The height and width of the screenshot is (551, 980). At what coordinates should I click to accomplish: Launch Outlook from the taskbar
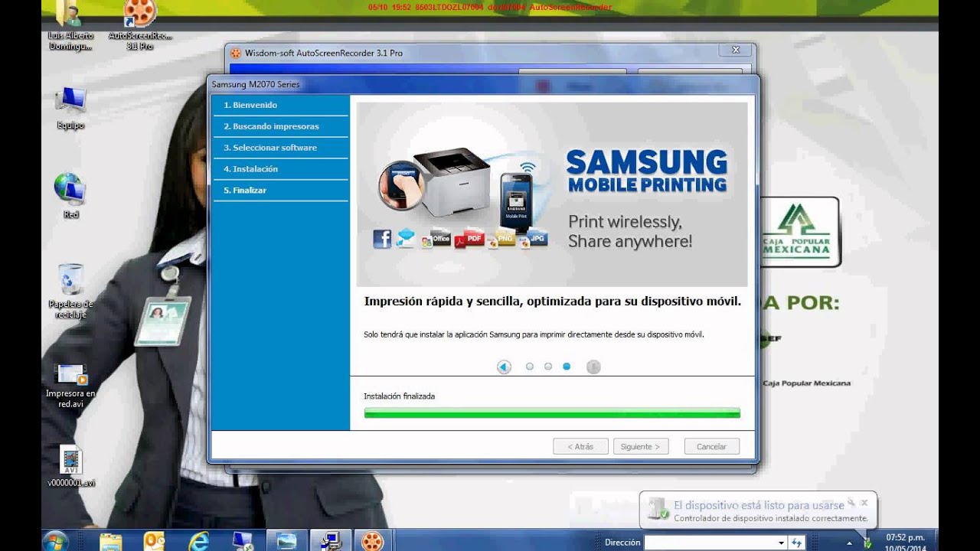point(155,541)
